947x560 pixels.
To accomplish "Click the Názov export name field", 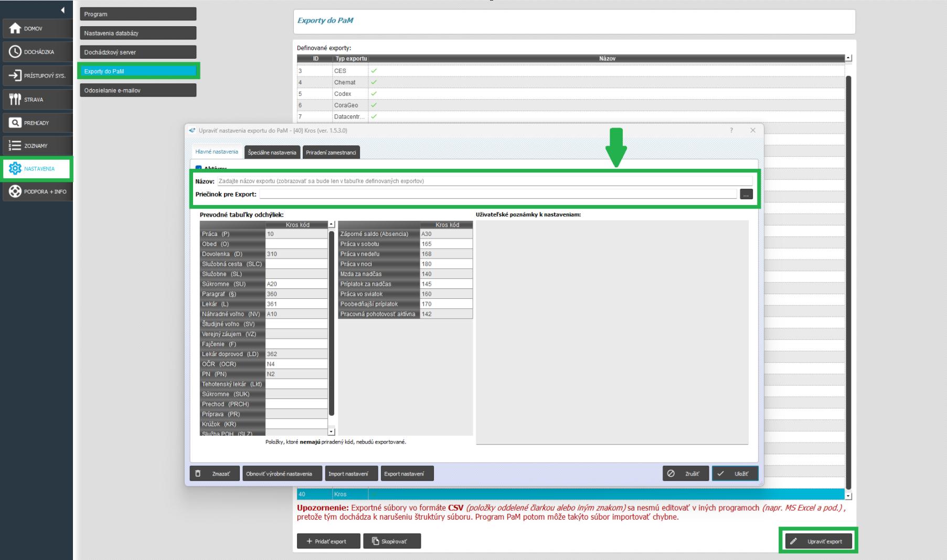I will [x=484, y=181].
